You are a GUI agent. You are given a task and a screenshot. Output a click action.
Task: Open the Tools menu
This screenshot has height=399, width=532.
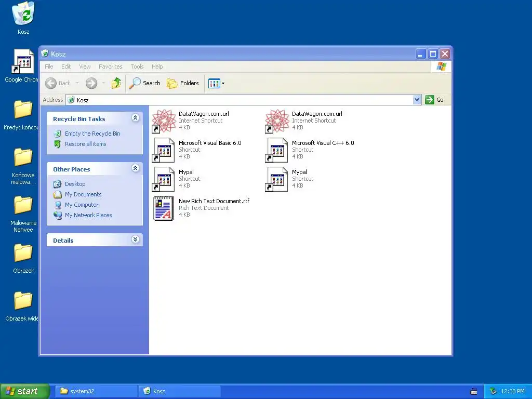[x=137, y=66]
